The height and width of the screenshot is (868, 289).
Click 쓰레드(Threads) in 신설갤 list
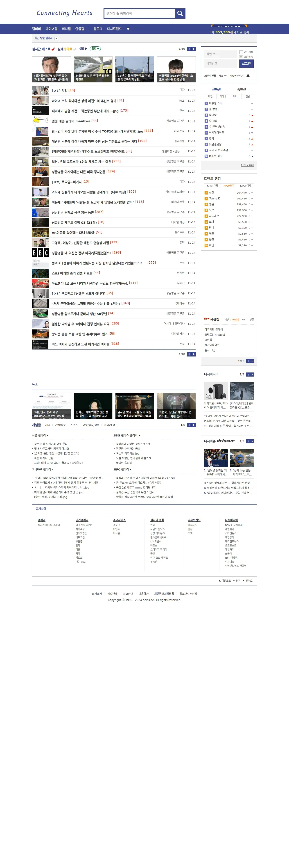point(215,335)
